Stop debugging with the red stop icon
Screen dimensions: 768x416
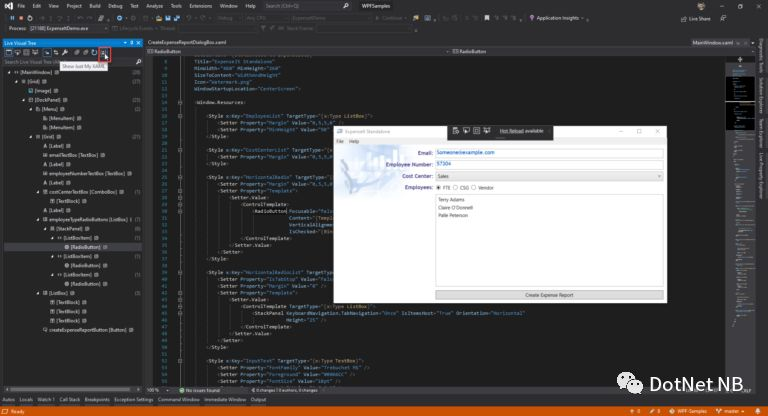21,18
